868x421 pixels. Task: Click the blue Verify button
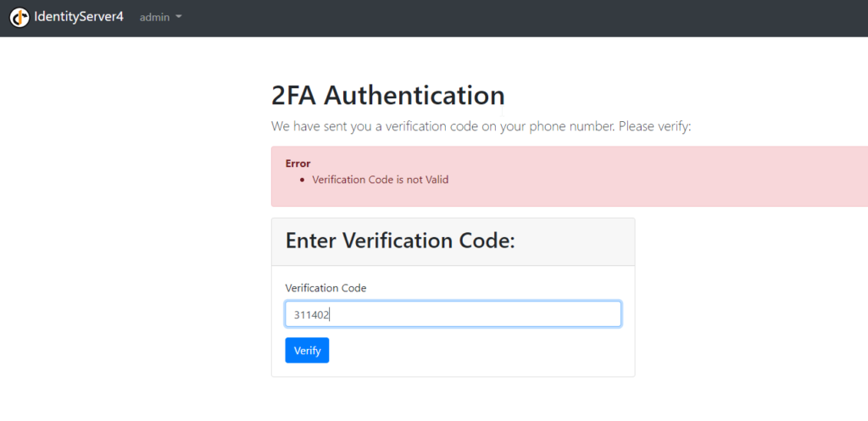coord(307,350)
